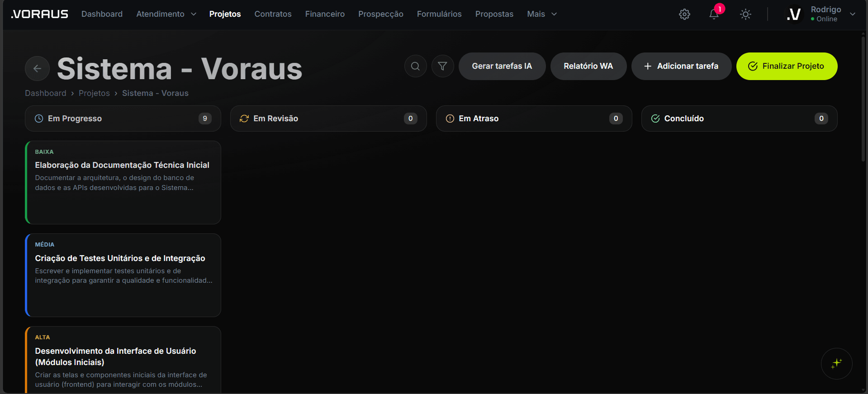Viewport: 868px width, 394px height.
Task: Open the notifications bell
Action: pyautogui.click(x=714, y=14)
